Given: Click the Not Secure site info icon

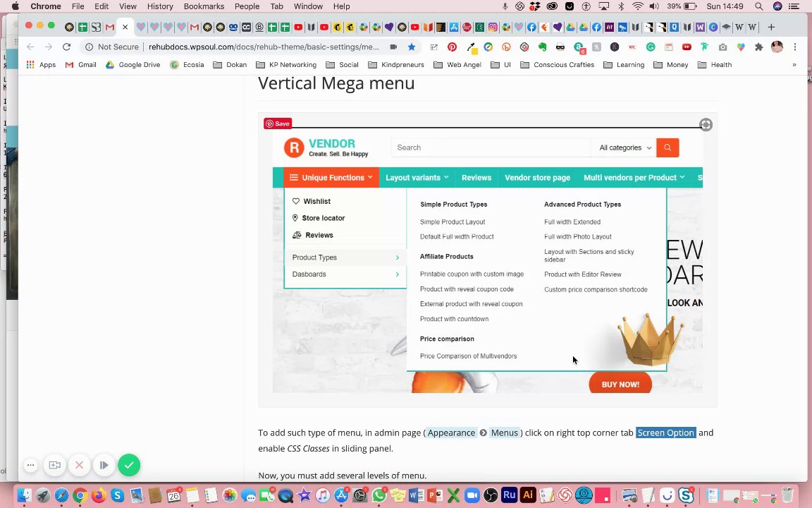Looking at the screenshot, I should pyautogui.click(x=89, y=47).
